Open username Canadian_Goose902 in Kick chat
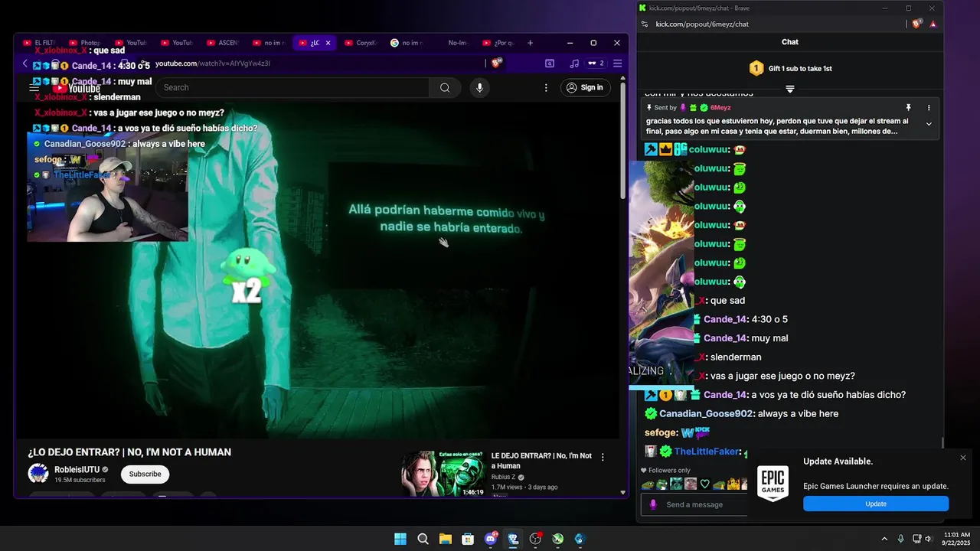Screen dimensions: 980x551 706,414
